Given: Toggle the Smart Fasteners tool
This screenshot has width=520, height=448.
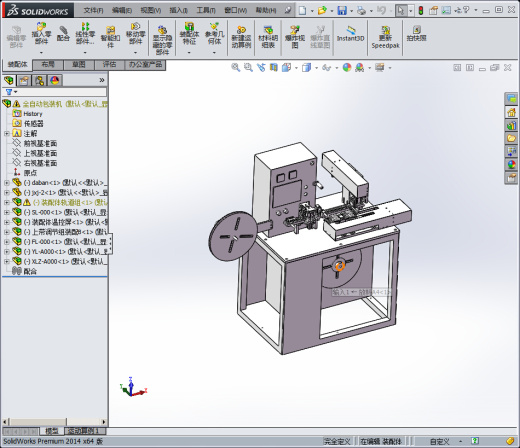Looking at the screenshot, I should [x=110, y=37].
